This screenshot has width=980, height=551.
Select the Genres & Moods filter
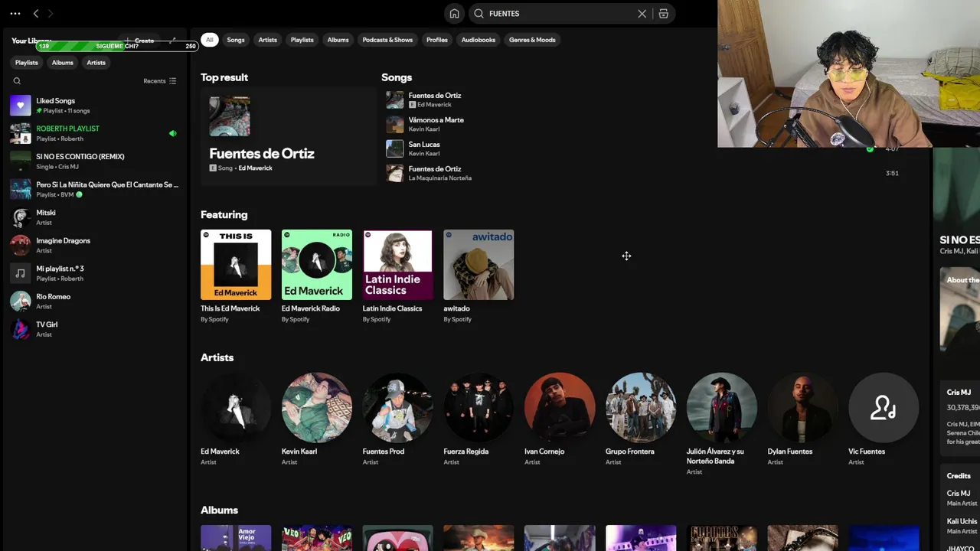click(x=532, y=40)
